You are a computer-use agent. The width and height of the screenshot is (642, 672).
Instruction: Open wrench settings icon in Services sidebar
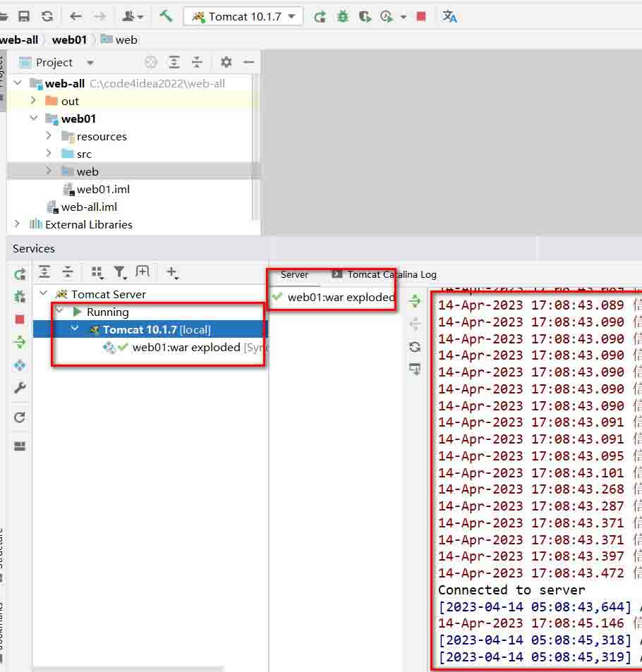(20, 388)
